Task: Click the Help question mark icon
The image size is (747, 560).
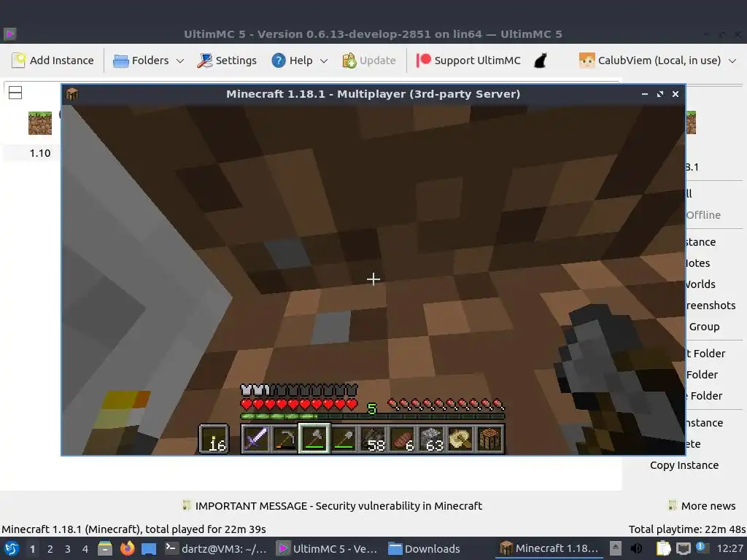Action: (x=279, y=61)
